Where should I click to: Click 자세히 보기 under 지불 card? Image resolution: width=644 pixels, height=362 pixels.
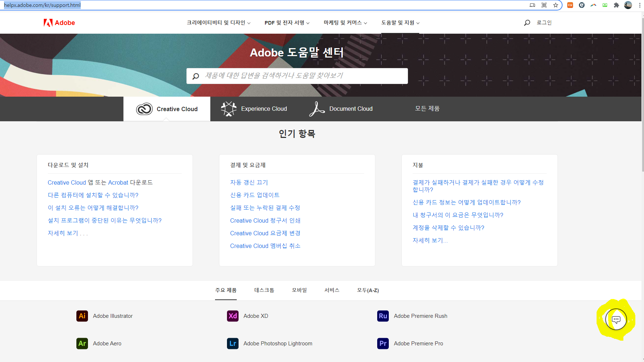(430, 240)
